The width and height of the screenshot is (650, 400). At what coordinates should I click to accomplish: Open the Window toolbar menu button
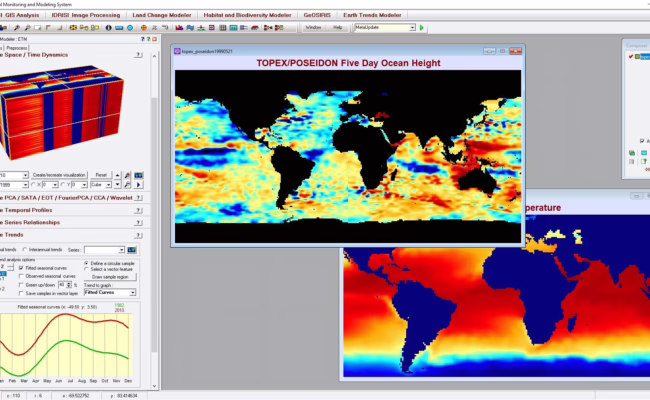coord(313,27)
